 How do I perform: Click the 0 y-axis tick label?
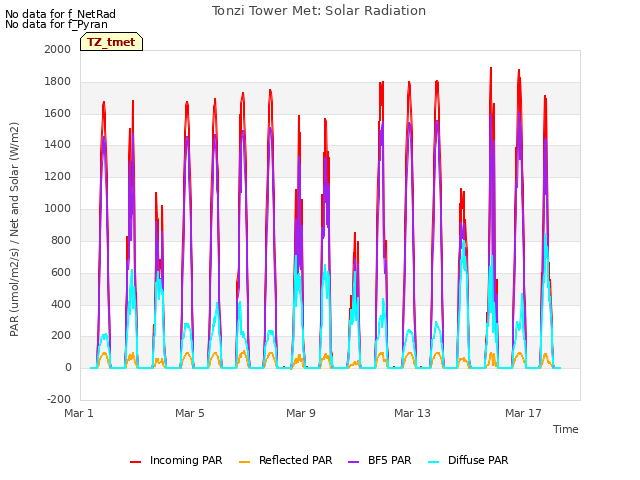coord(68,368)
